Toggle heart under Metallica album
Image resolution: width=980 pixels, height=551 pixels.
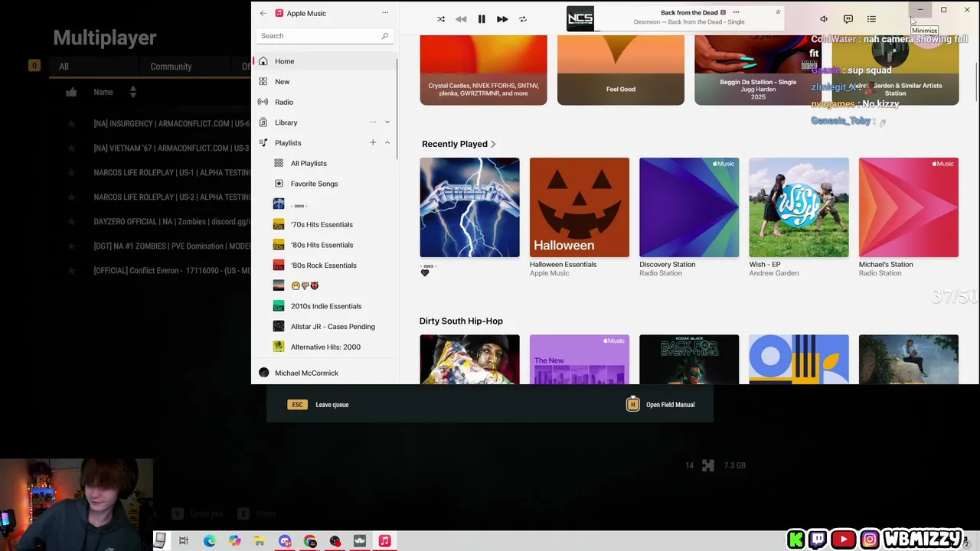point(425,273)
